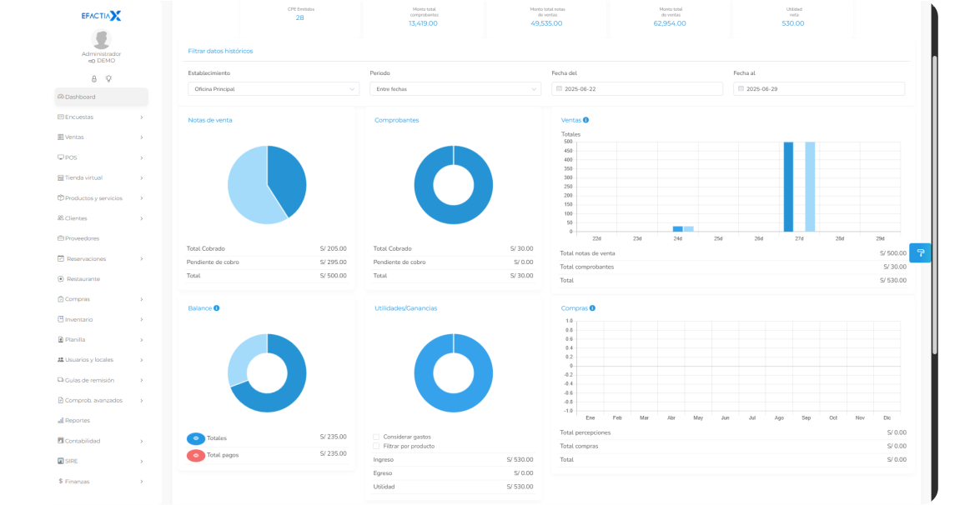Click the Productos y servicios box icon

61,197
